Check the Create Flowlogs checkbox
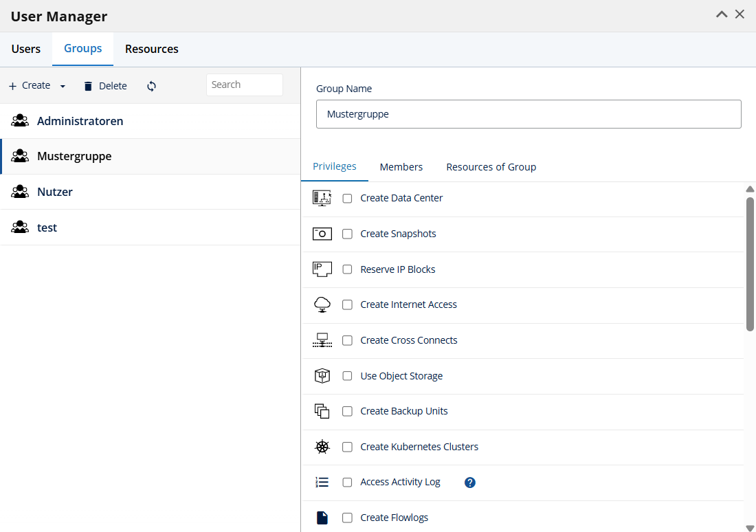This screenshot has height=532, width=756. coord(347,518)
